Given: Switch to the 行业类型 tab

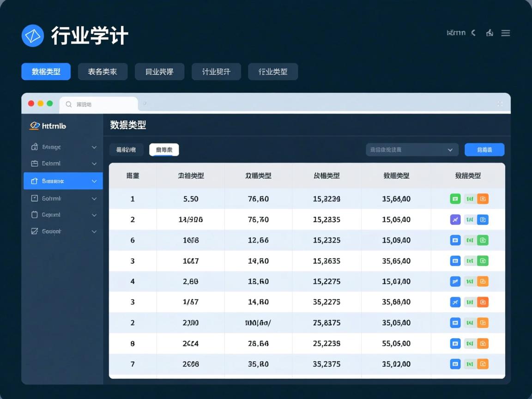Looking at the screenshot, I should tap(273, 72).
